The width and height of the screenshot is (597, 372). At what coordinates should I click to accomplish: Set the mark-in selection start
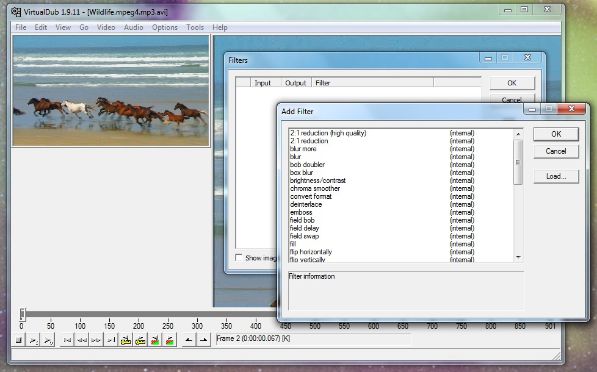[x=188, y=340]
